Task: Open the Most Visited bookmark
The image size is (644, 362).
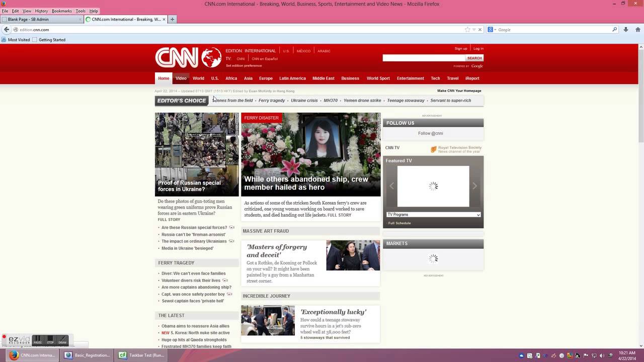Action: [16, 40]
